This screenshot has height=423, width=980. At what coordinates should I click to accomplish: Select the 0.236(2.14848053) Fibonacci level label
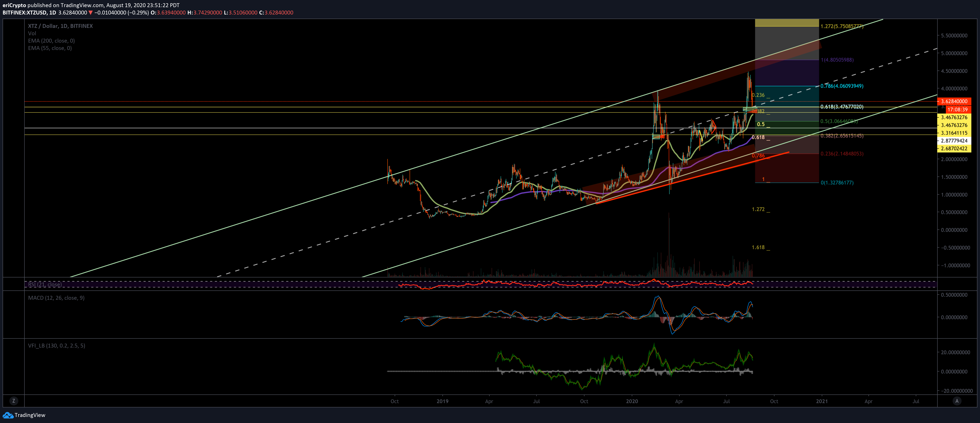click(842, 154)
